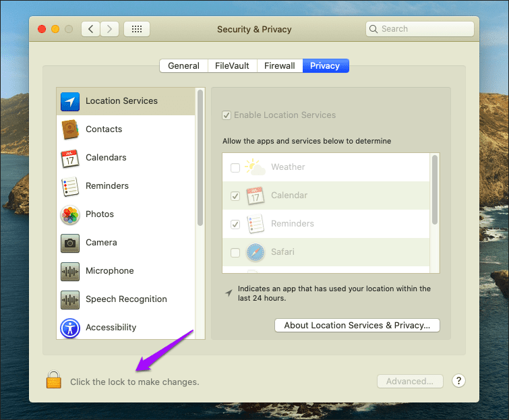Uncheck the Calendar location checkbox
Viewport: 509px width, 420px height.
pos(235,196)
